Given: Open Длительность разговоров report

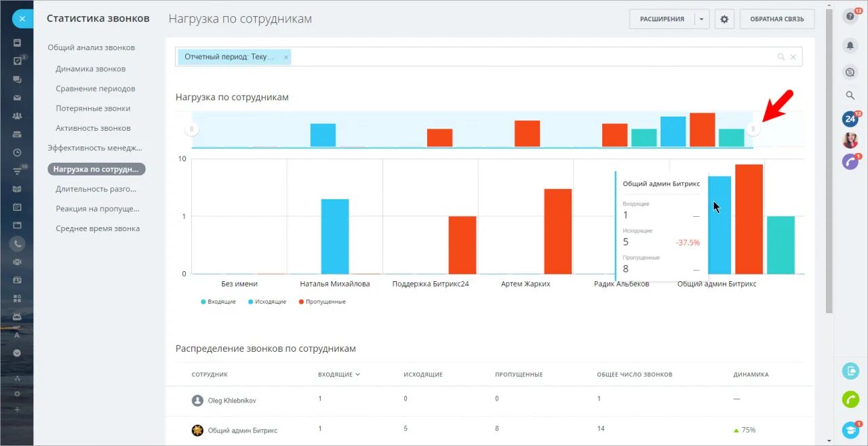Looking at the screenshot, I should (96, 188).
